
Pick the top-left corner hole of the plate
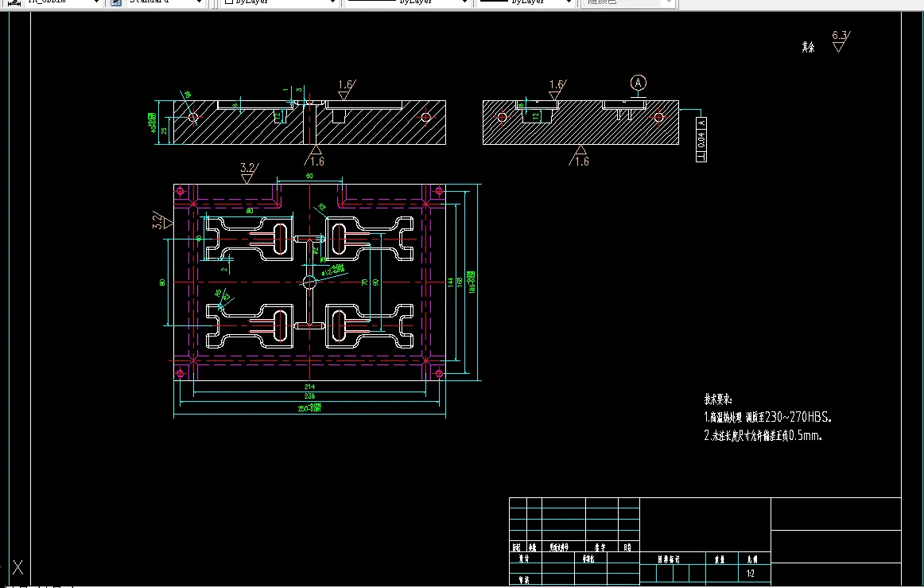181,191
